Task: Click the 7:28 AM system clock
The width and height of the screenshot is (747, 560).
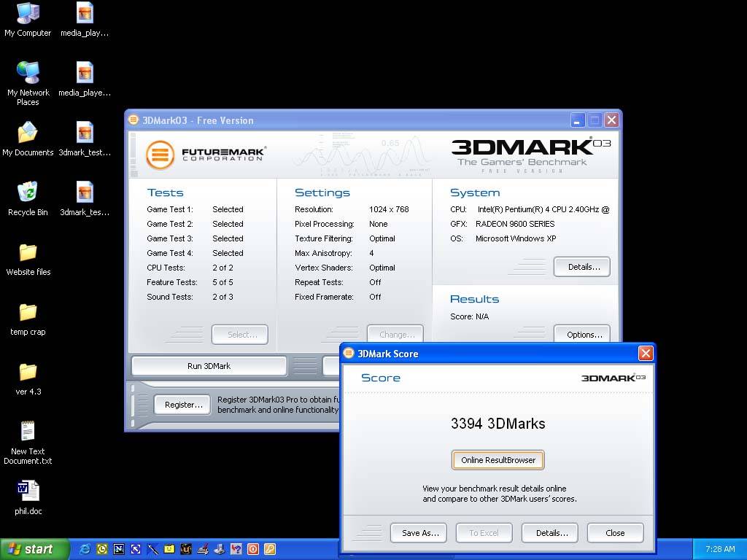Action: (x=720, y=549)
